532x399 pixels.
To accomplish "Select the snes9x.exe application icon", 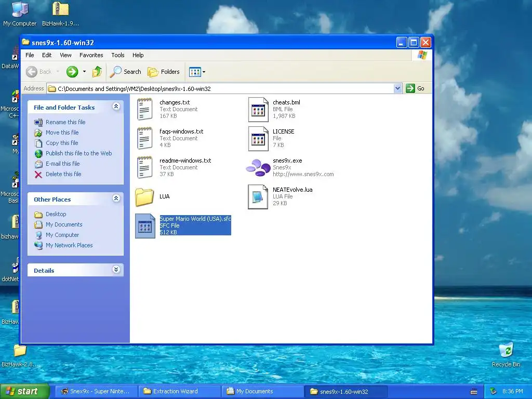I will click(258, 168).
